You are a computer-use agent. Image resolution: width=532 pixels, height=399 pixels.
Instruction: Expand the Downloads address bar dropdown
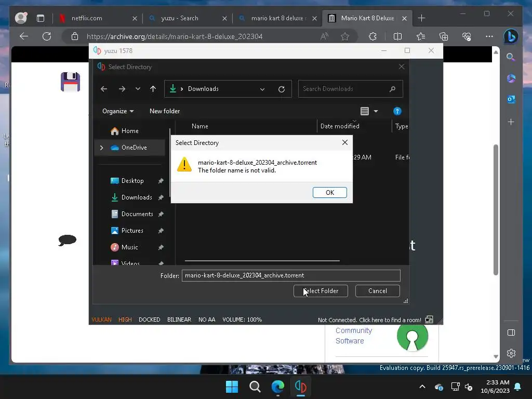click(262, 89)
